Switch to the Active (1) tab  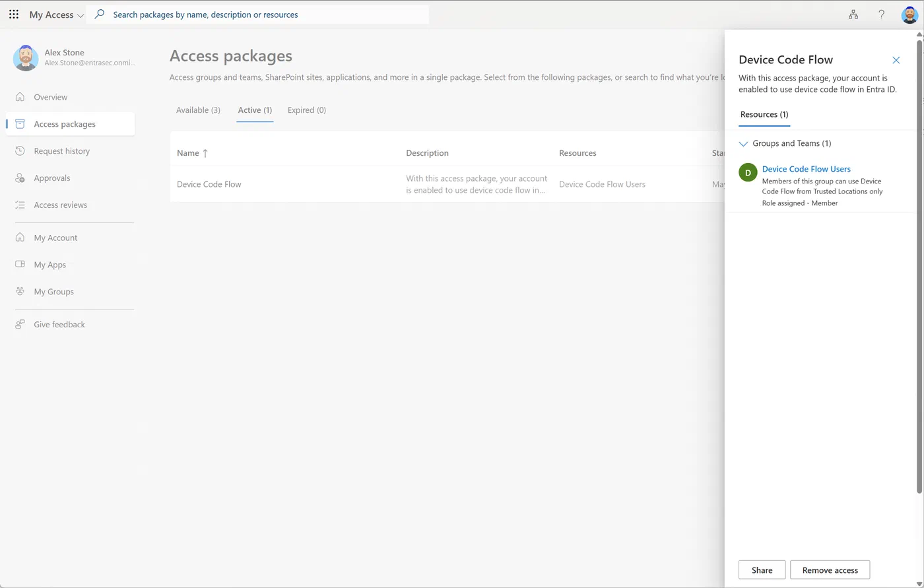(x=255, y=110)
